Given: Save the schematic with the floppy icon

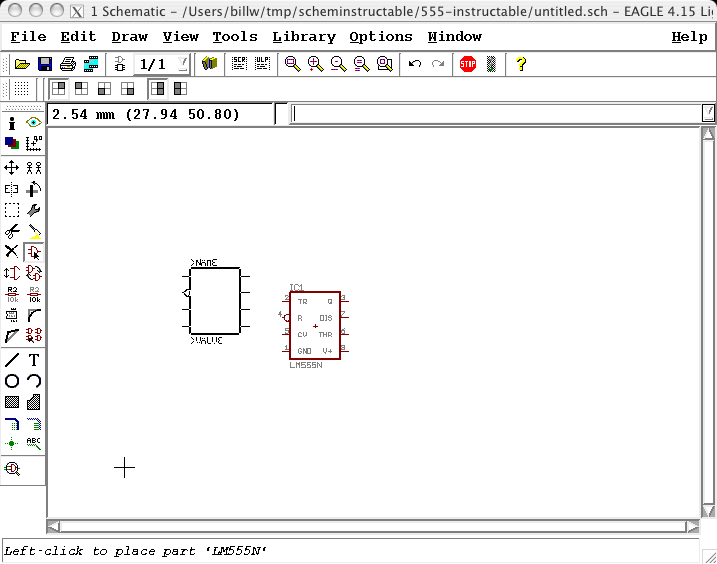Looking at the screenshot, I should coord(45,64).
